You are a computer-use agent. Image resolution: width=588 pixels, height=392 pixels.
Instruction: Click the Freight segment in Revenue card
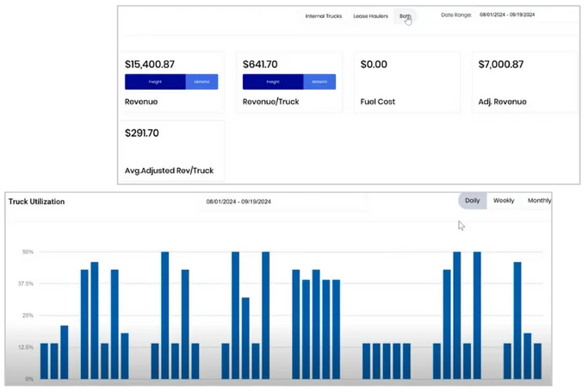coord(155,82)
